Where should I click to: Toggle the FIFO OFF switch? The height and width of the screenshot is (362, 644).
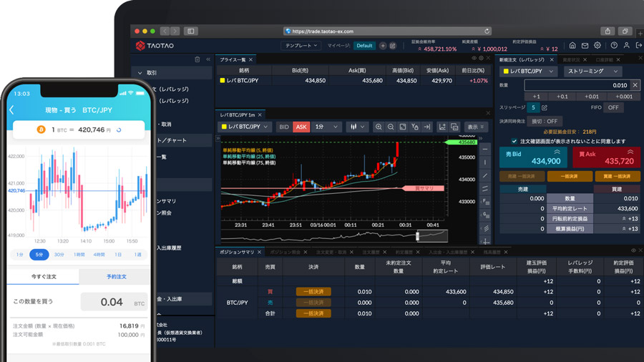(x=613, y=107)
